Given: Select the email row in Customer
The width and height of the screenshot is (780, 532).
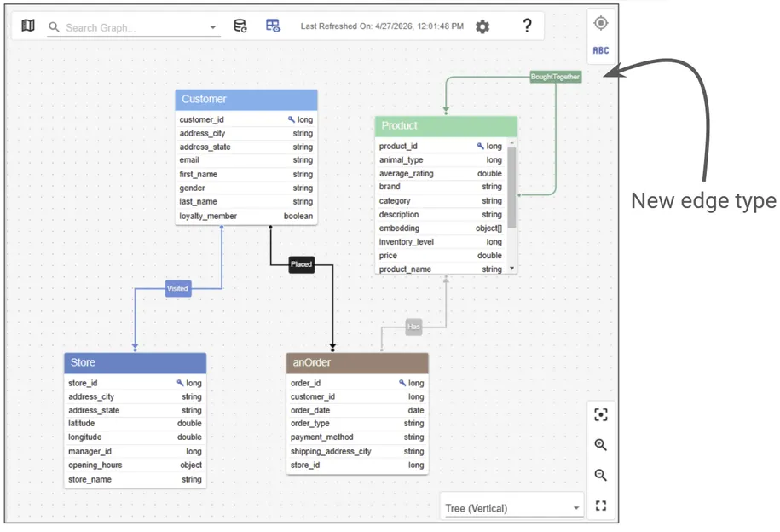Looking at the screenshot, I should click(246, 160).
